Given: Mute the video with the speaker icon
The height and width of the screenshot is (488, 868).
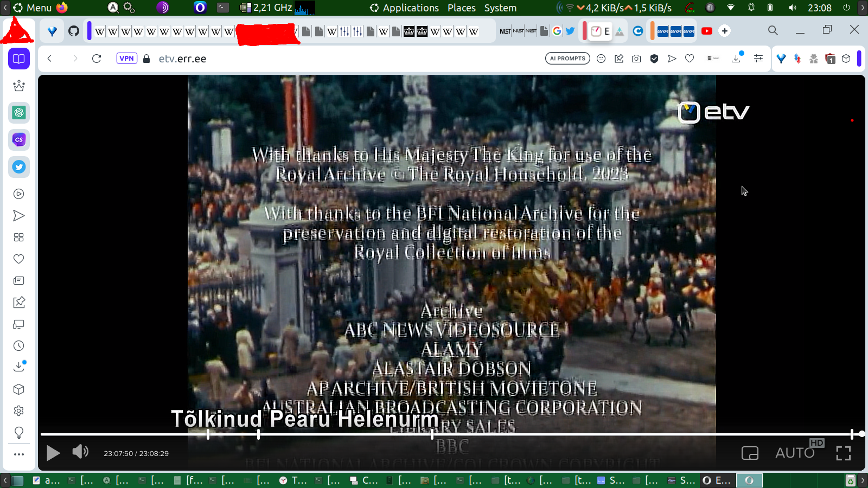Looking at the screenshot, I should 80,452.
